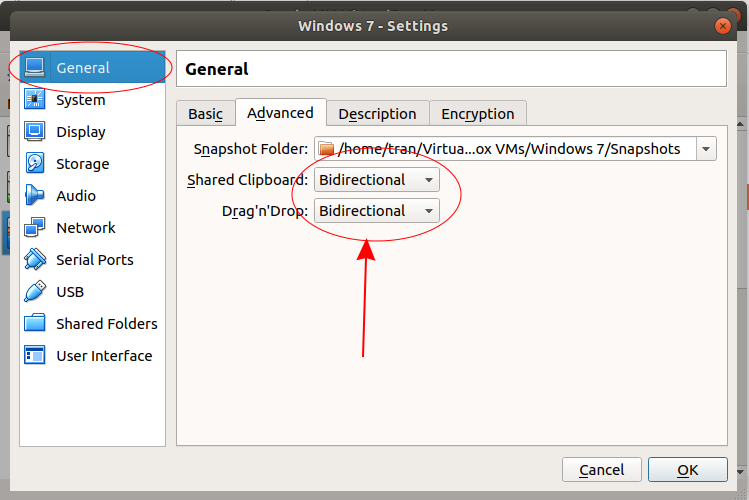The height and width of the screenshot is (500, 749).
Task: Open the Storage disk icon
Action: tap(35, 163)
